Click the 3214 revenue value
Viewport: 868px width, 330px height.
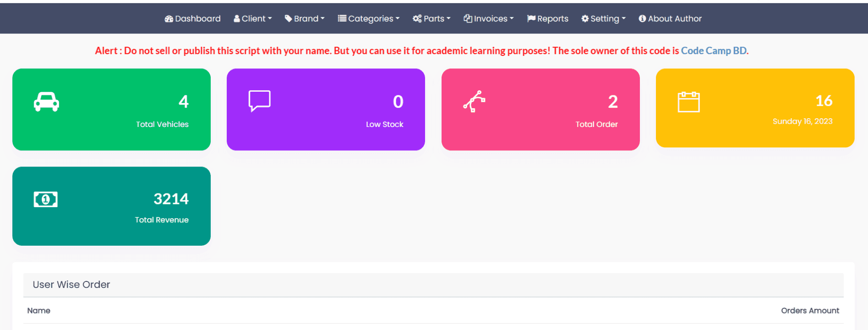click(171, 199)
